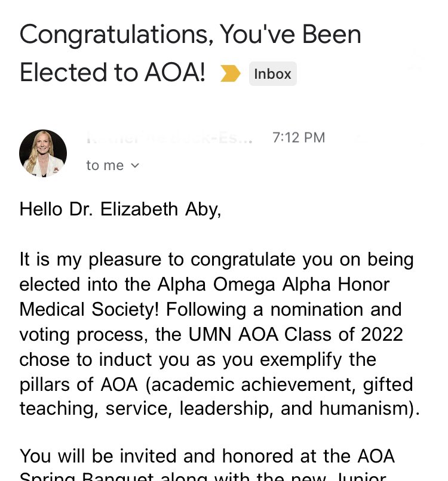
Task: Tap the "Spring Banquet" text at bottom
Action: click(x=86, y=476)
